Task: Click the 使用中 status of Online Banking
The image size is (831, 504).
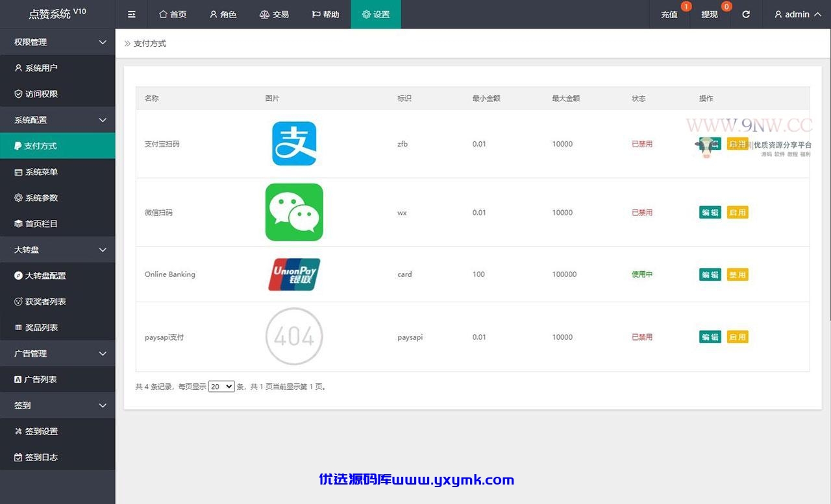Action: pos(642,274)
